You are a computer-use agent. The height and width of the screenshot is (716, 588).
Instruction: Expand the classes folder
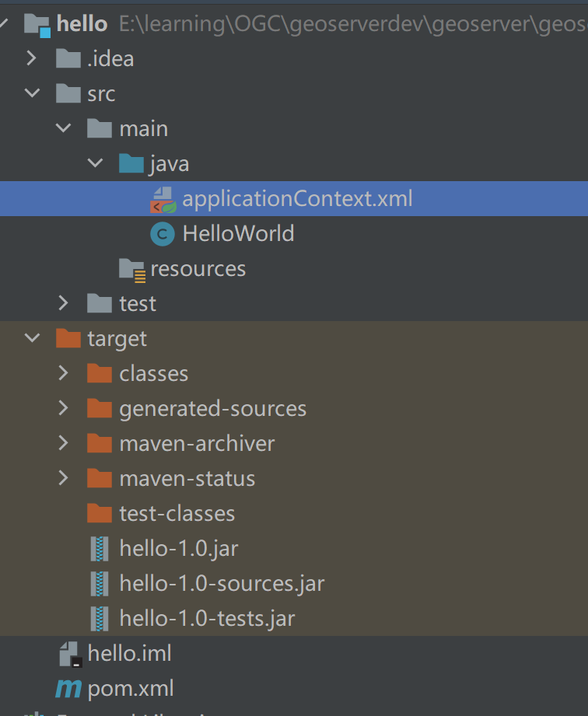click(x=64, y=373)
